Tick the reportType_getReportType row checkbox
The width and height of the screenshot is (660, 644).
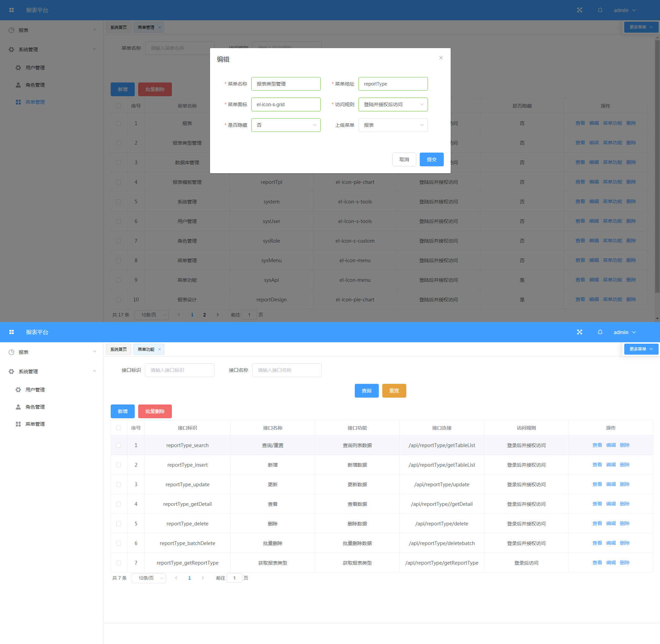(119, 563)
